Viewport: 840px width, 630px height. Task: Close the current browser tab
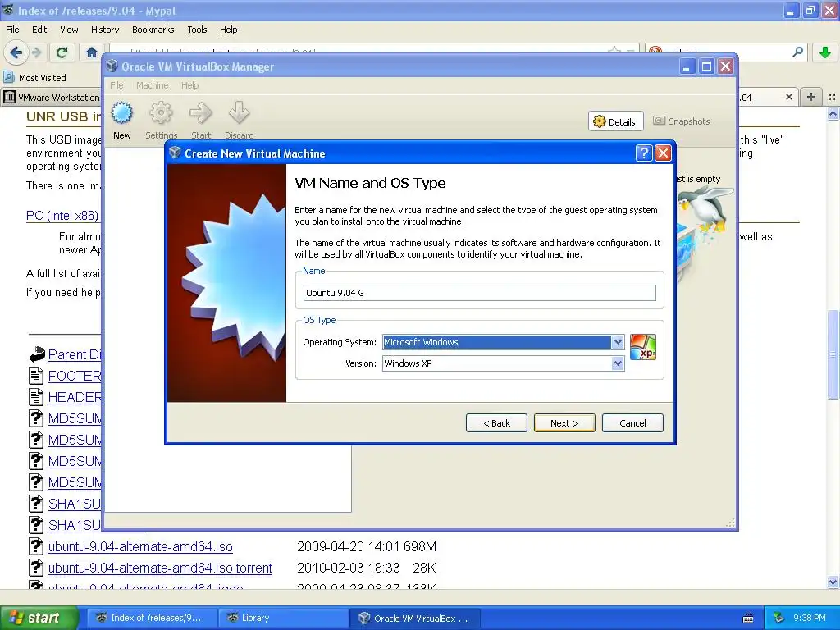[788, 97]
